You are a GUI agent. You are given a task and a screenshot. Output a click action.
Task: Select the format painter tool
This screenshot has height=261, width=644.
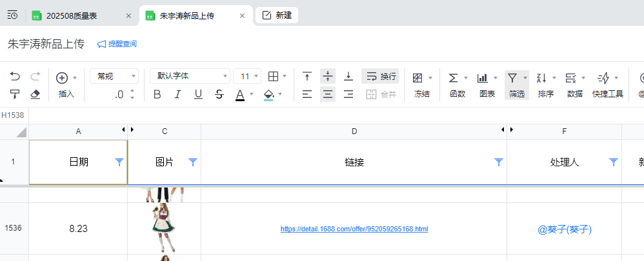click(x=15, y=94)
